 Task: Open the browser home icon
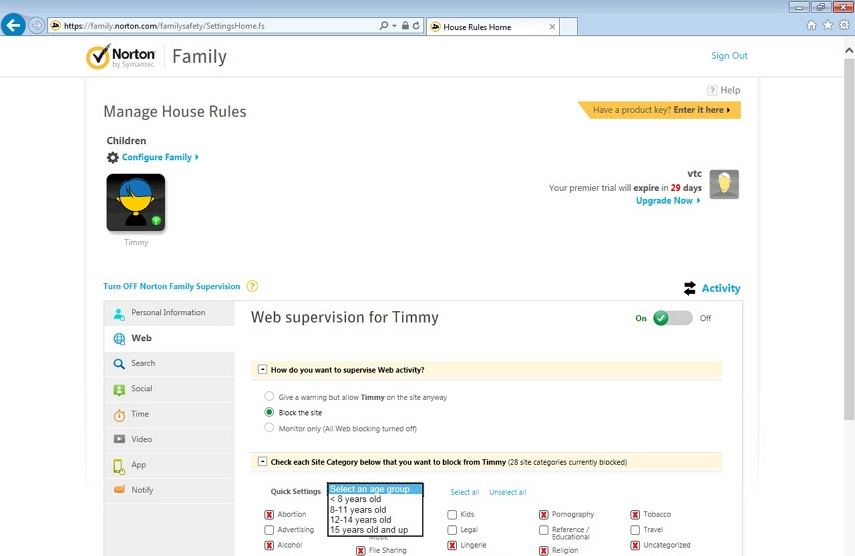click(811, 25)
